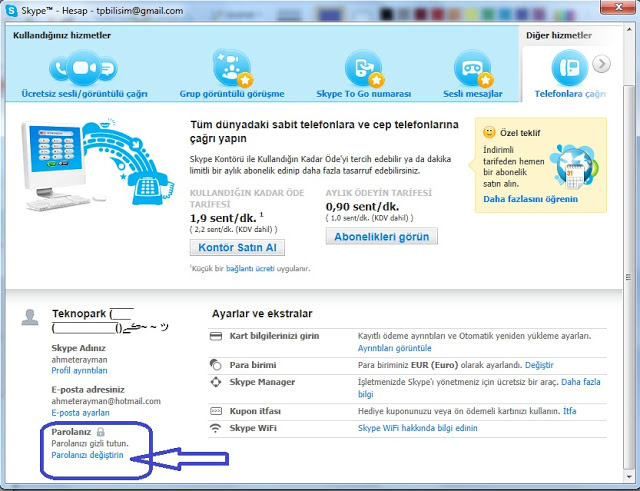The height and width of the screenshot is (491, 640).
Task: Click the scrollbar down arrow
Action: coord(629,476)
